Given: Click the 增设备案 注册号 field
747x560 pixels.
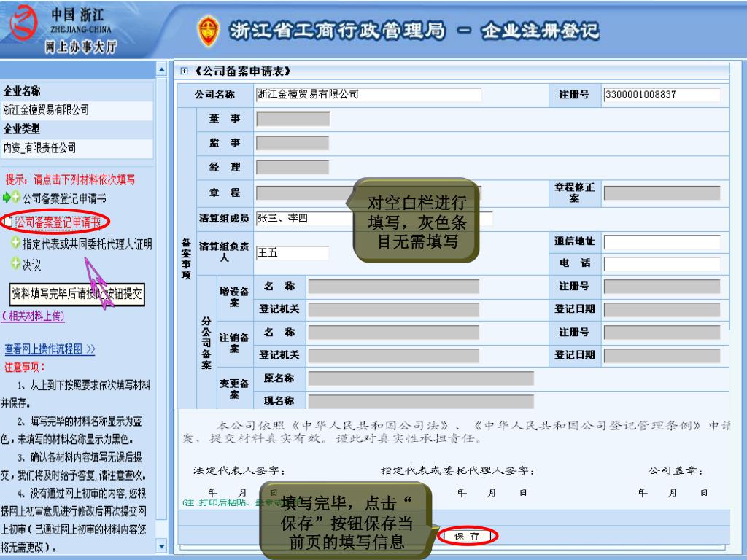Looking at the screenshot, I should point(662,287).
